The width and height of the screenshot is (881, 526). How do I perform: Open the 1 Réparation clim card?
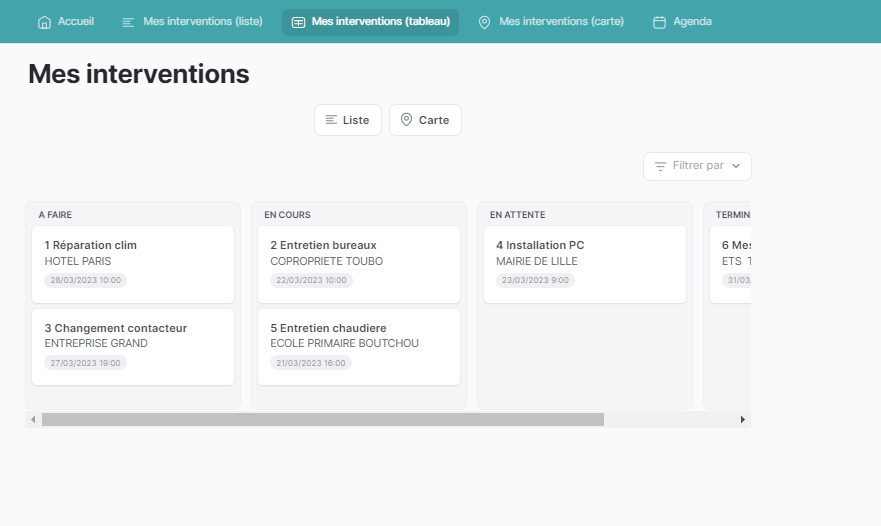pyautogui.click(x=133, y=264)
